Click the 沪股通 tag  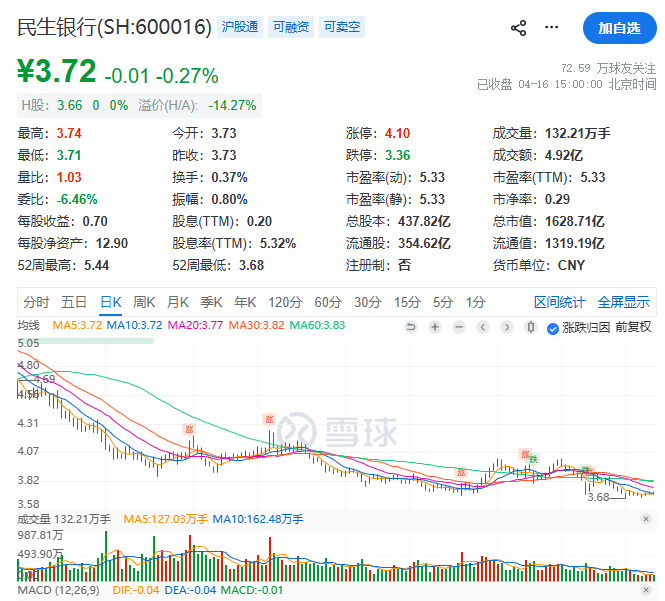click(240, 27)
